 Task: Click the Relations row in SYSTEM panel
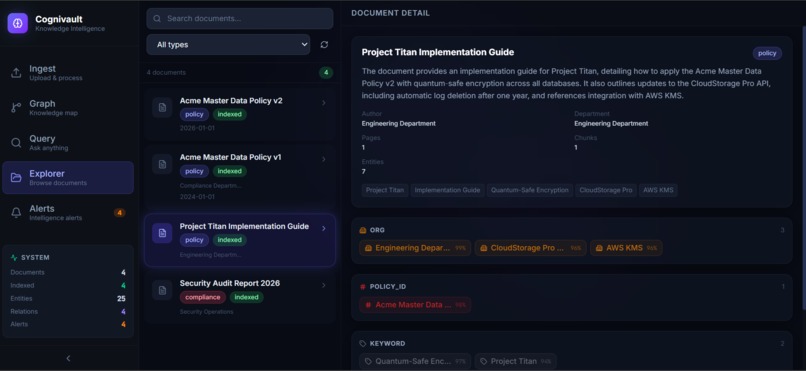(x=68, y=311)
